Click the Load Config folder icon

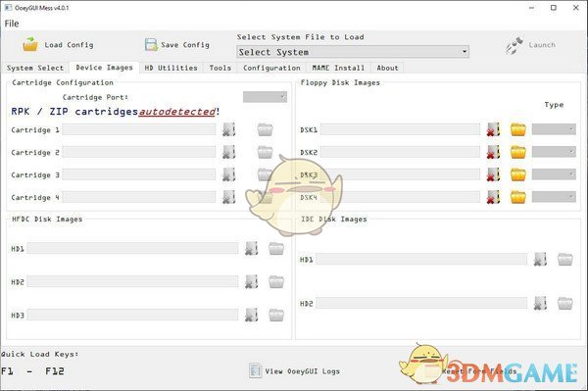tap(30, 44)
